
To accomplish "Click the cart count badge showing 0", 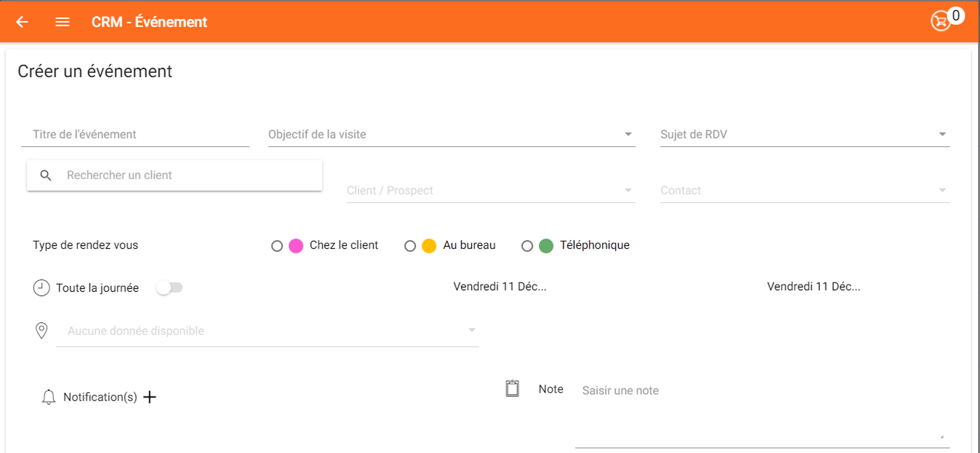I will (956, 16).
